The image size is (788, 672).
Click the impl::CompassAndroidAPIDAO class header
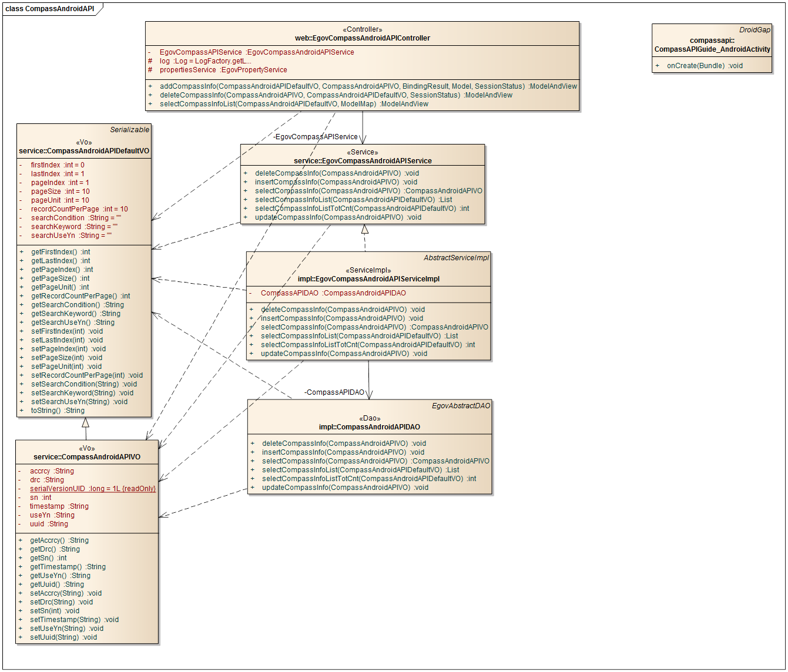click(x=369, y=427)
